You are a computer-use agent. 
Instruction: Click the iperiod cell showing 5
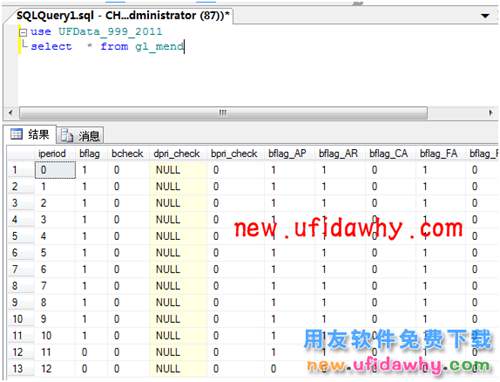[55, 253]
